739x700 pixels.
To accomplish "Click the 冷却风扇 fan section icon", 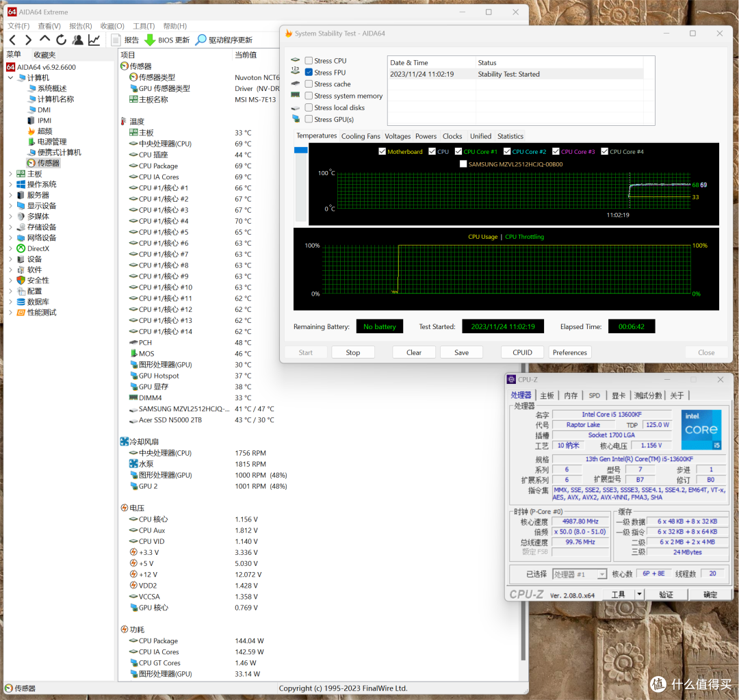I will [x=125, y=441].
